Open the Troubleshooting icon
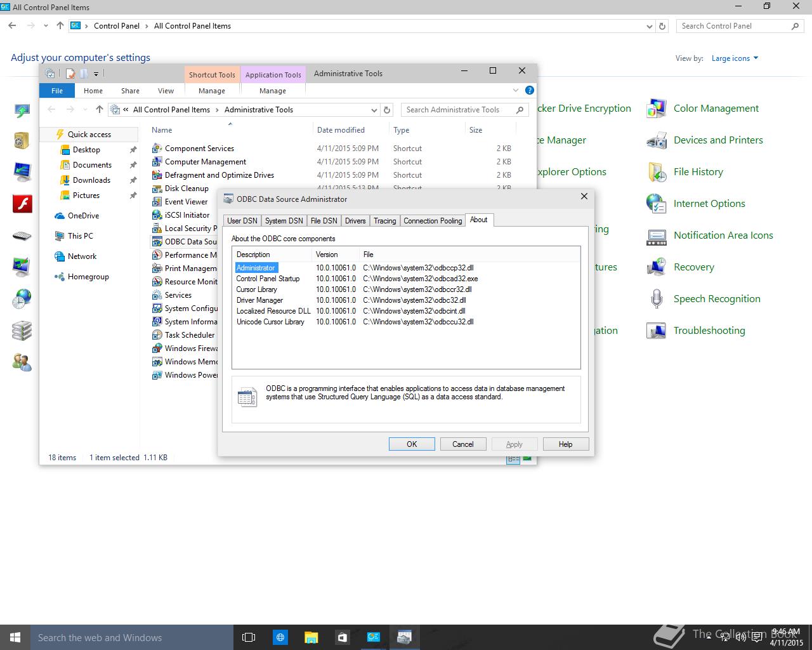The height and width of the screenshot is (650, 812). [656, 331]
